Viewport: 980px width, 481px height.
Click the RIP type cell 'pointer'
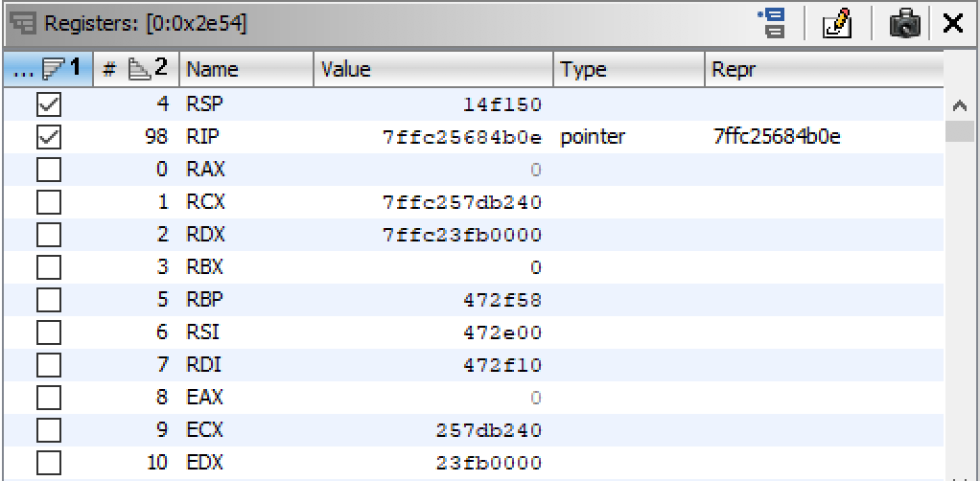click(593, 137)
